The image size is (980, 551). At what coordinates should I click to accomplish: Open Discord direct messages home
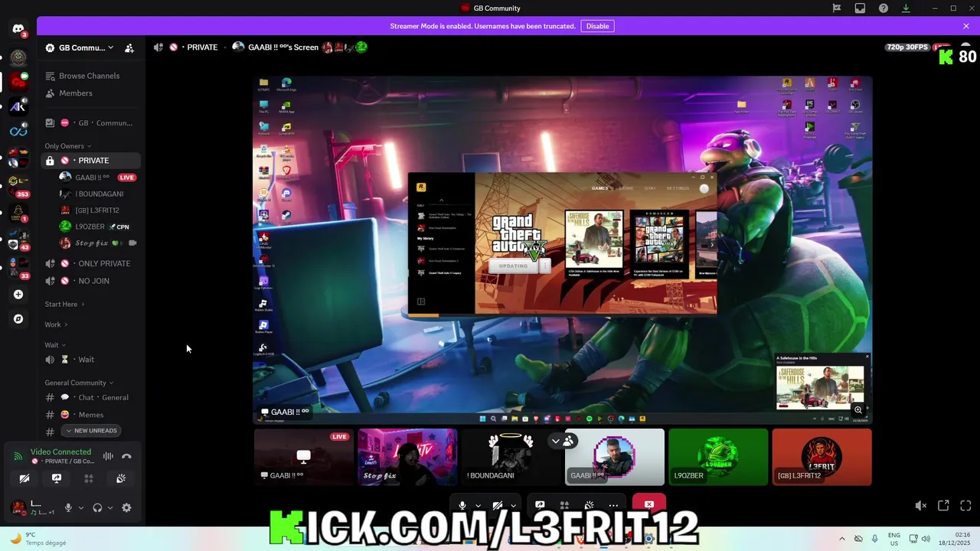pyautogui.click(x=18, y=29)
